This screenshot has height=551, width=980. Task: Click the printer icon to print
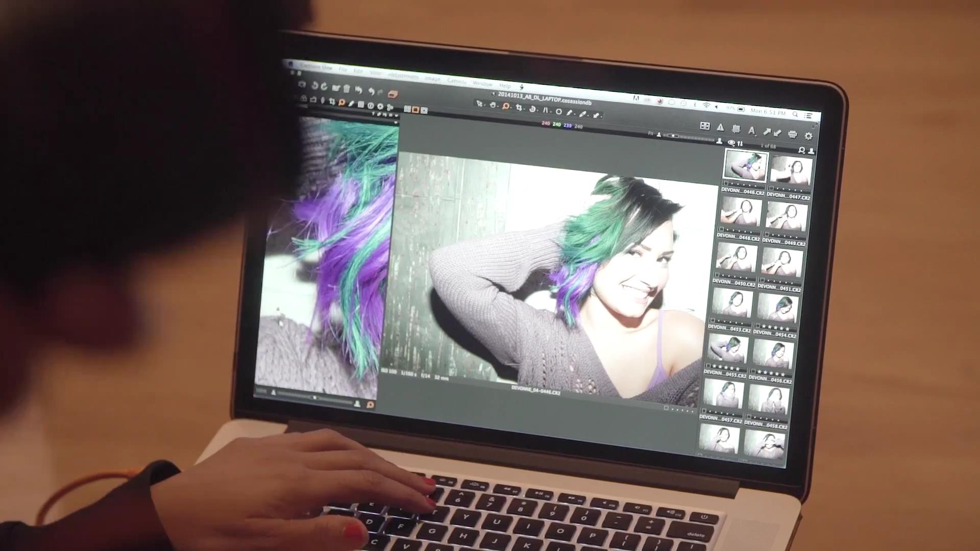pos(793,134)
